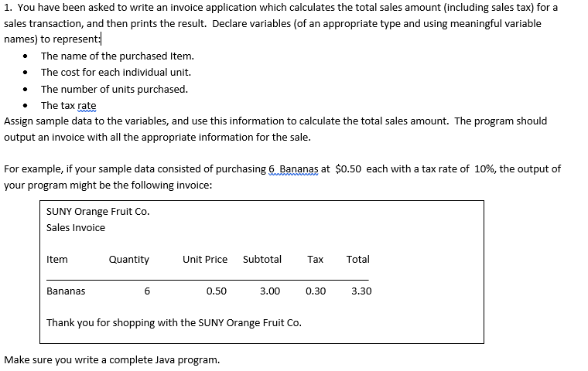588x371 pixels.
Task: Click the "Make sure you write" final sentence
Action: coord(111,360)
